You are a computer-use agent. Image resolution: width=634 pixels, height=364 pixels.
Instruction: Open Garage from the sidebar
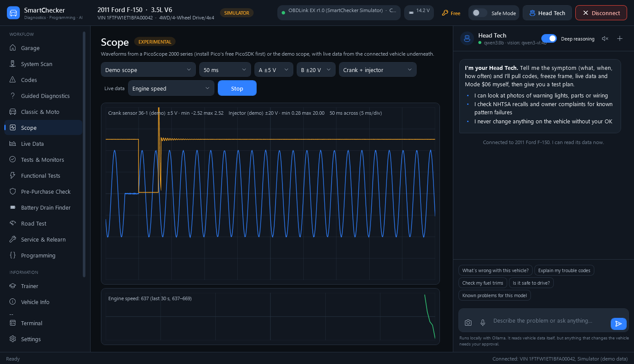[x=43, y=48]
